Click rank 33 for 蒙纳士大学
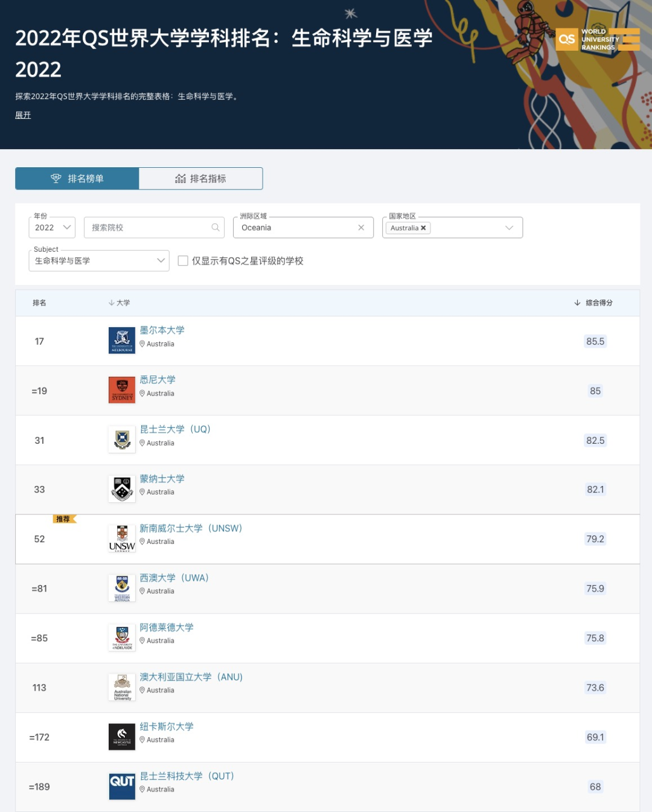This screenshot has height=812, width=652. coord(39,490)
